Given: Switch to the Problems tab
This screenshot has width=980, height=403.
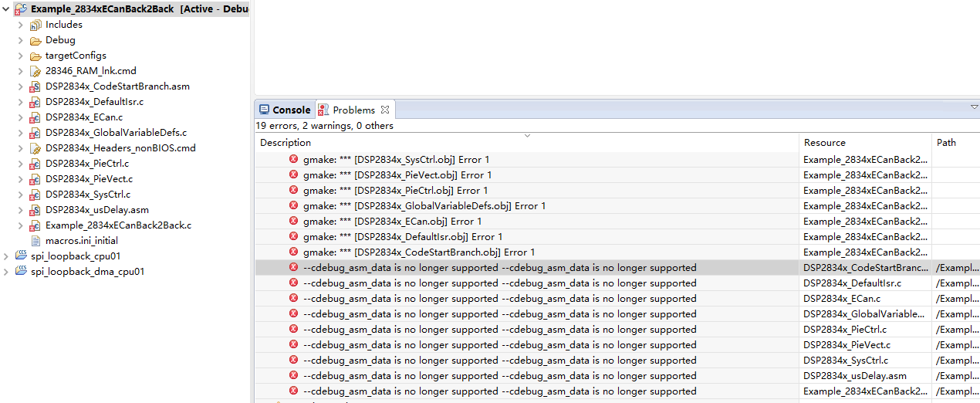Looking at the screenshot, I should pos(355,110).
